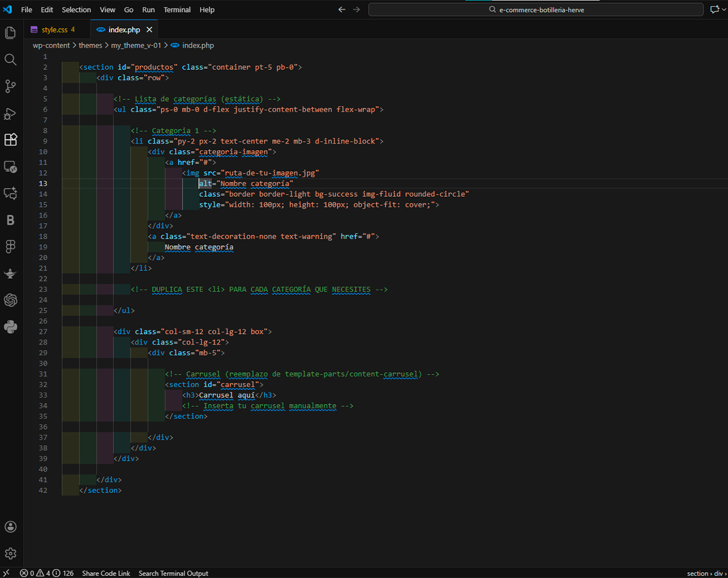728x578 pixels.
Task: Open the Copilot chat dropdown arrow
Action: pos(723,10)
